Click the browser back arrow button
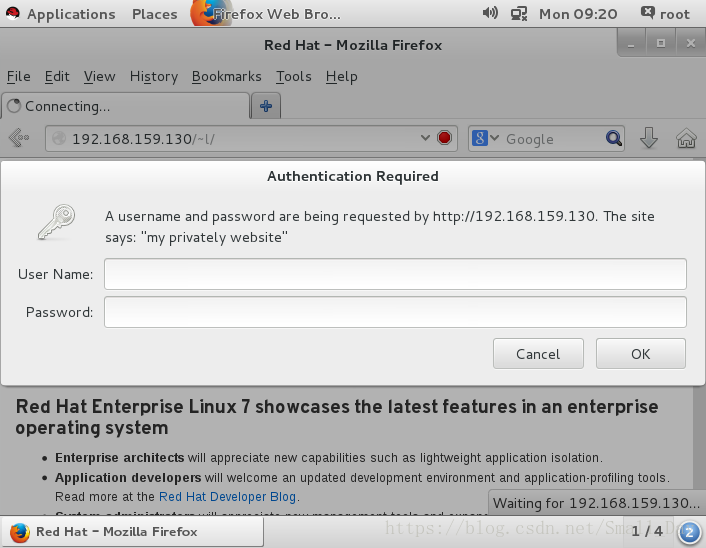The image size is (706, 548). [19, 138]
